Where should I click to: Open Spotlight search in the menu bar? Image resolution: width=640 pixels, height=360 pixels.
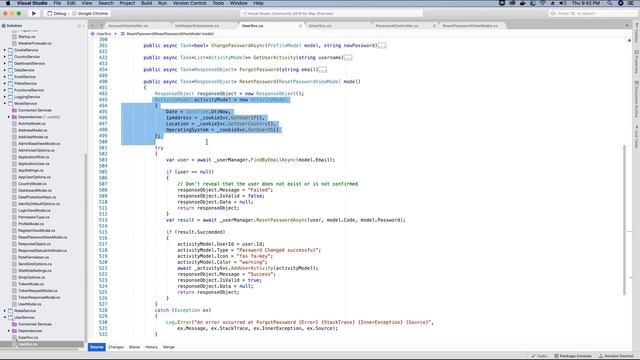click(609, 3)
